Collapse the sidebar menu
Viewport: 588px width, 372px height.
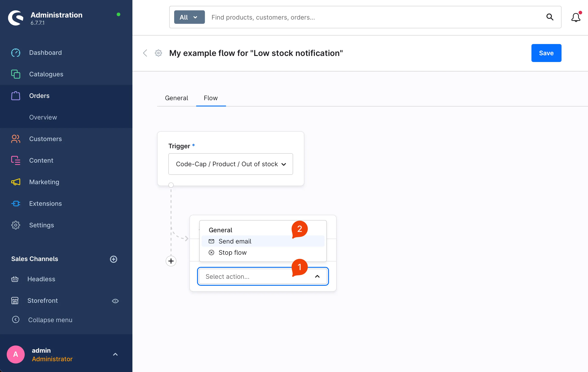click(50, 320)
